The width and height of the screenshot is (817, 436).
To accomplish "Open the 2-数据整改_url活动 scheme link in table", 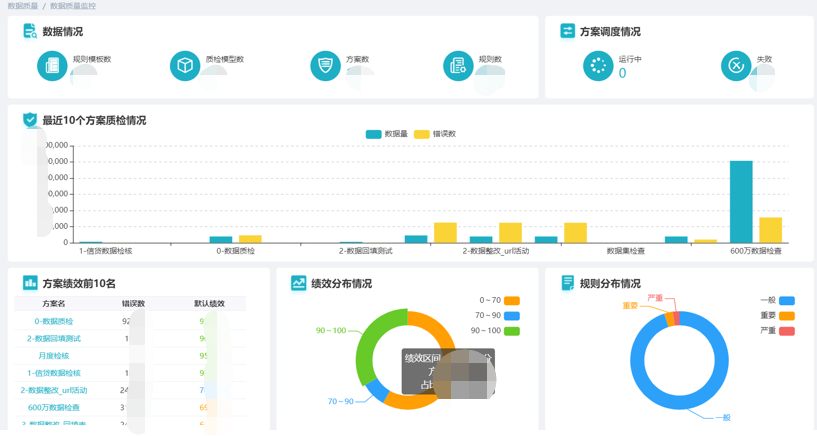I will [x=54, y=390].
